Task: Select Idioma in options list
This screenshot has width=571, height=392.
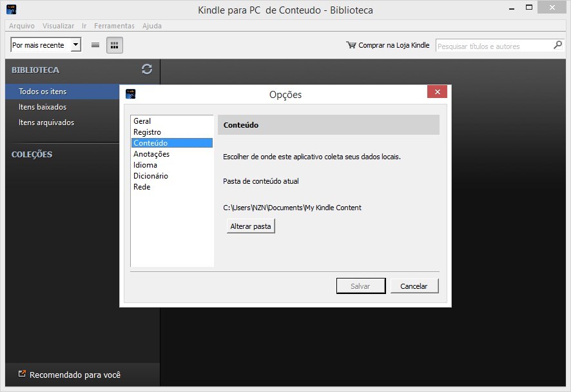Action: pos(172,164)
